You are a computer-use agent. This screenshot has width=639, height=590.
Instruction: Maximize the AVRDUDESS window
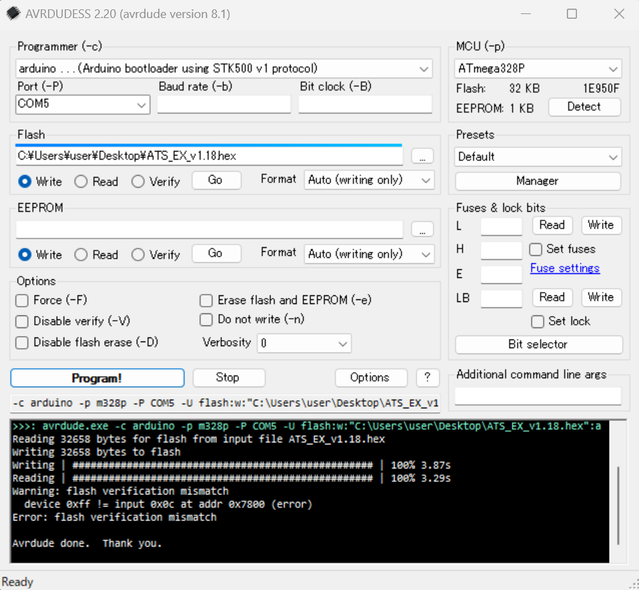[x=572, y=14]
